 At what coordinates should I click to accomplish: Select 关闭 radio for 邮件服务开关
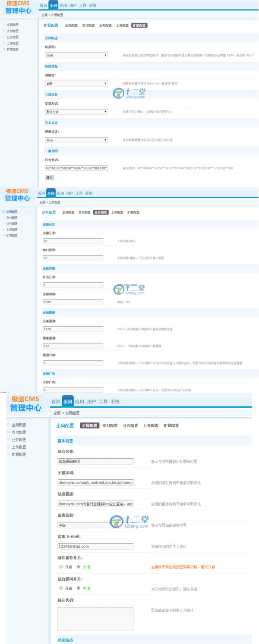[x=78, y=567]
